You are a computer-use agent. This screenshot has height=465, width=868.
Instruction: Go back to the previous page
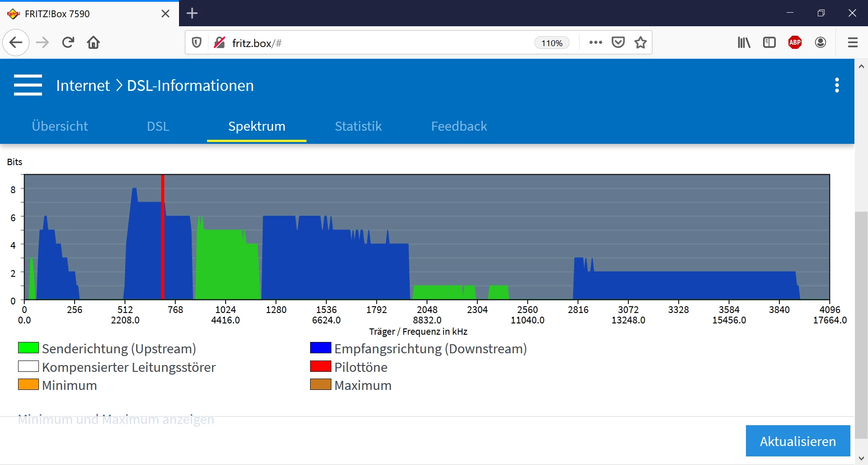16,43
